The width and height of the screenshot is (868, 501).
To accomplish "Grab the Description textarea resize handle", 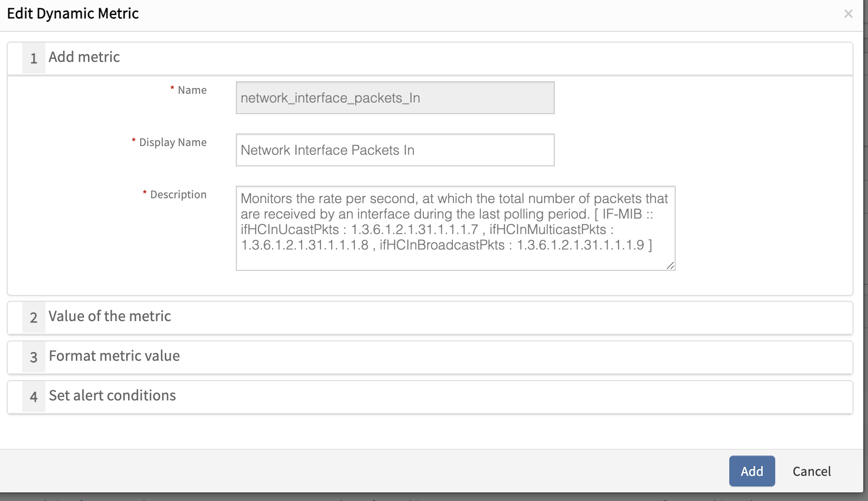I will 670,265.
